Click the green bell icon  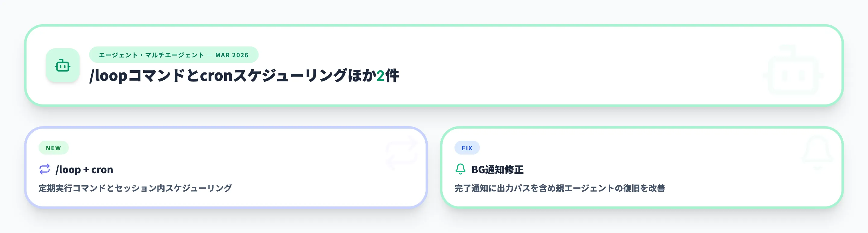pos(460,169)
